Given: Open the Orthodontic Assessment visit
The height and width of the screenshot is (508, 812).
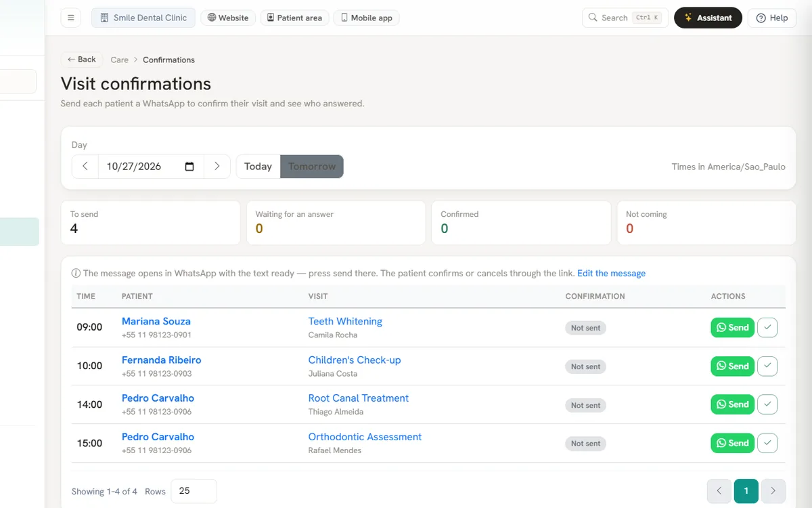Looking at the screenshot, I should [365, 437].
